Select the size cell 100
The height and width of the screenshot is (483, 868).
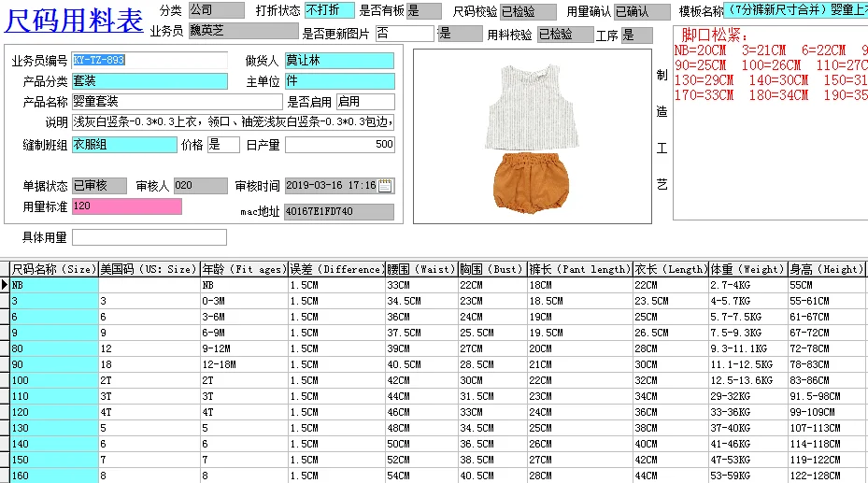pyautogui.click(x=54, y=380)
